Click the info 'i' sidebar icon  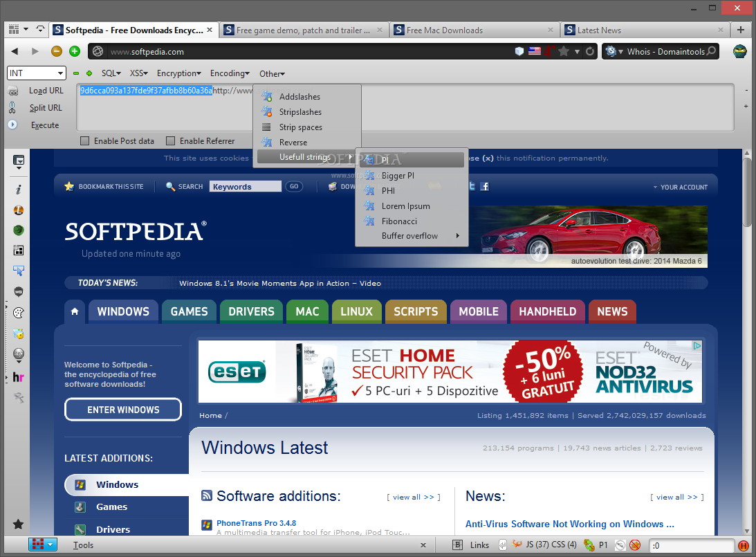tap(18, 189)
